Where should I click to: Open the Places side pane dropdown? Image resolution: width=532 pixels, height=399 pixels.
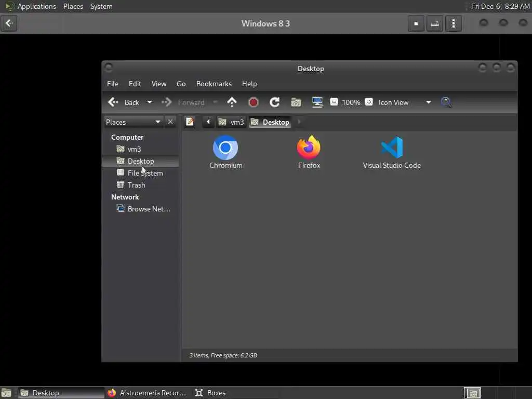pos(133,122)
